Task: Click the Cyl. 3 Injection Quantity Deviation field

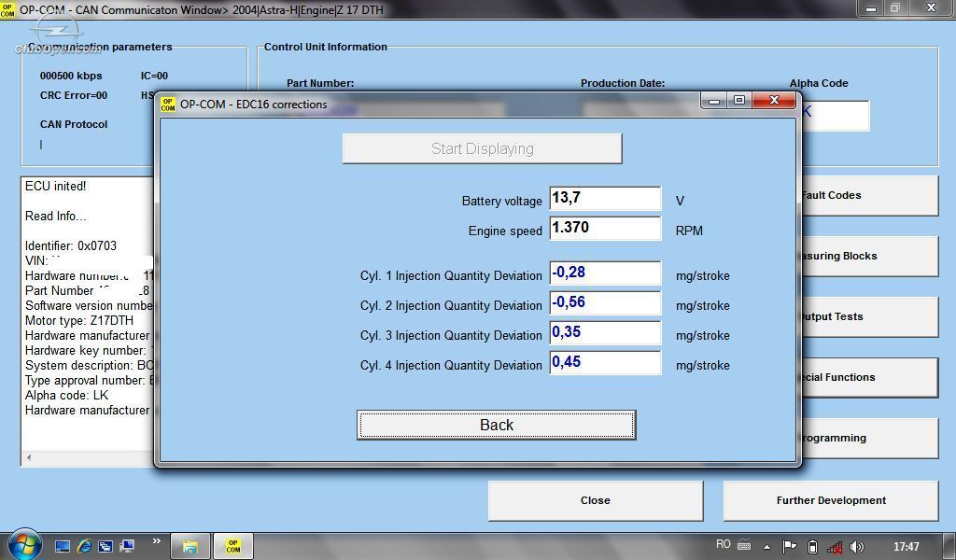Action: (605, 332)
